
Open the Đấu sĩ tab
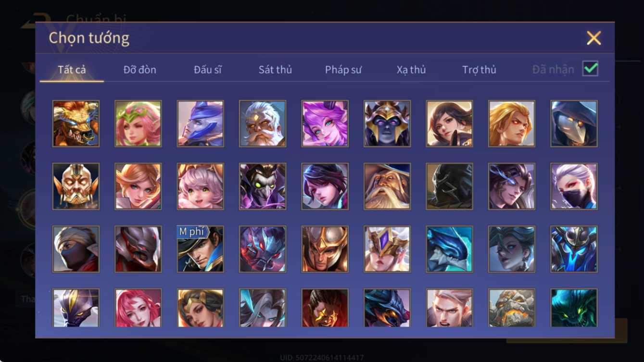tap(208, 70)
